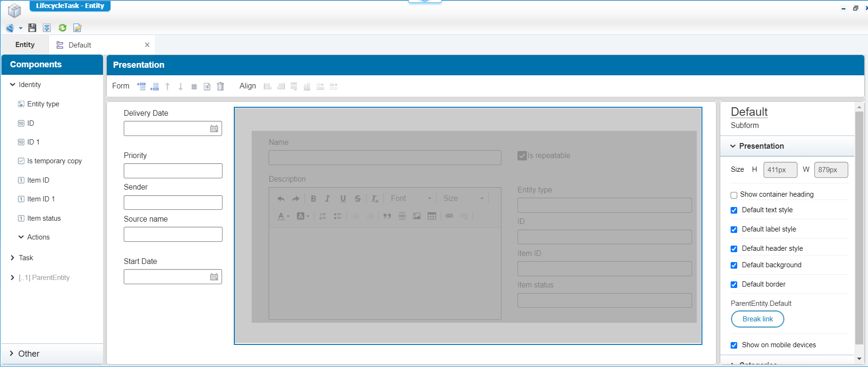Switch to the Entity tab
The height and width of the screenshot is (367, 868).
[x=25, y=45]
